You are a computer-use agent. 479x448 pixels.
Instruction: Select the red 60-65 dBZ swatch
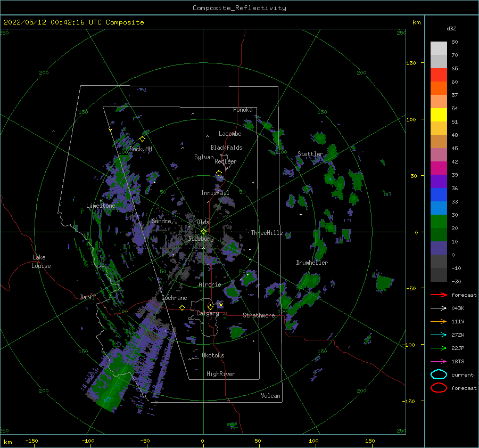click(439, 75)
